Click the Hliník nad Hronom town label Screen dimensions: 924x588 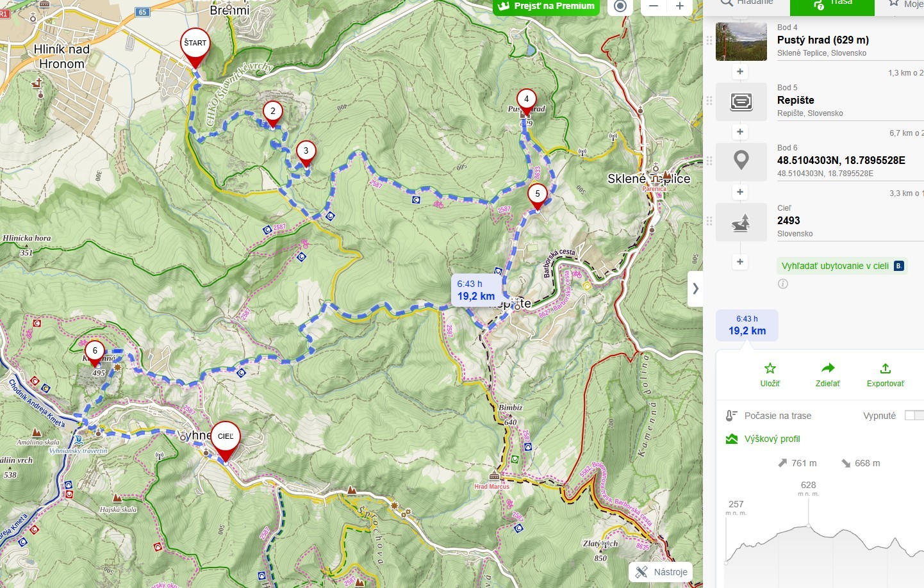pos(62,56)
